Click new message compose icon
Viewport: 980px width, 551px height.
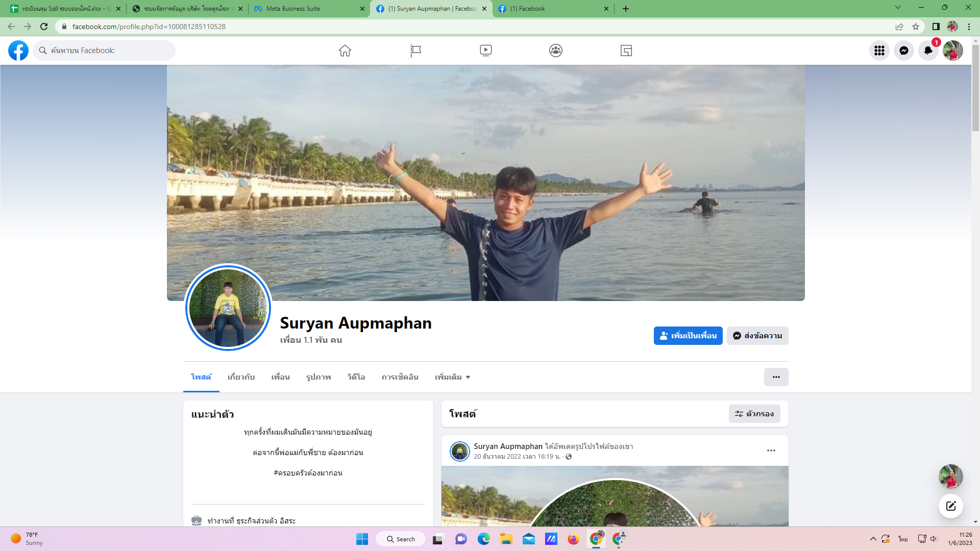click(950, 506)
